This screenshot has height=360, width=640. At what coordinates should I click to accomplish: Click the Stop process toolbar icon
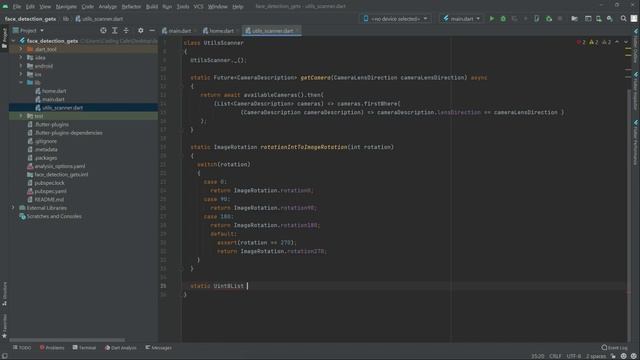560,19
